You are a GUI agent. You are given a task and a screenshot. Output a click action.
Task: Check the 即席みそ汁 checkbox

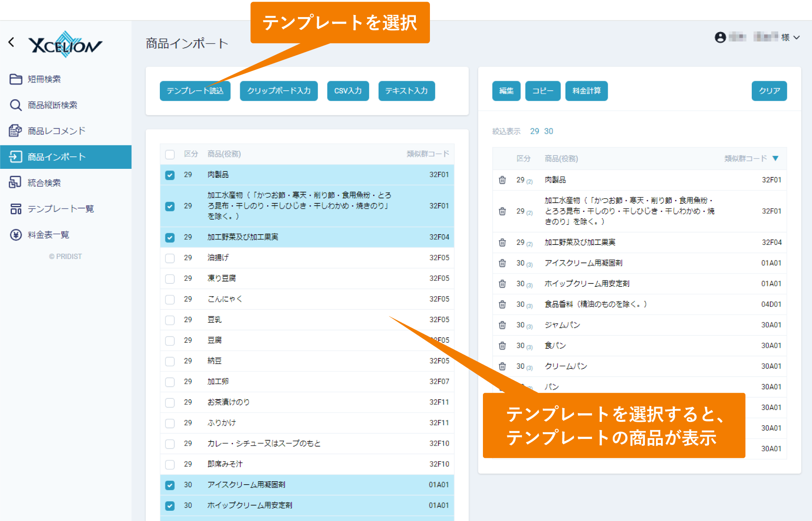click(170, 464)
